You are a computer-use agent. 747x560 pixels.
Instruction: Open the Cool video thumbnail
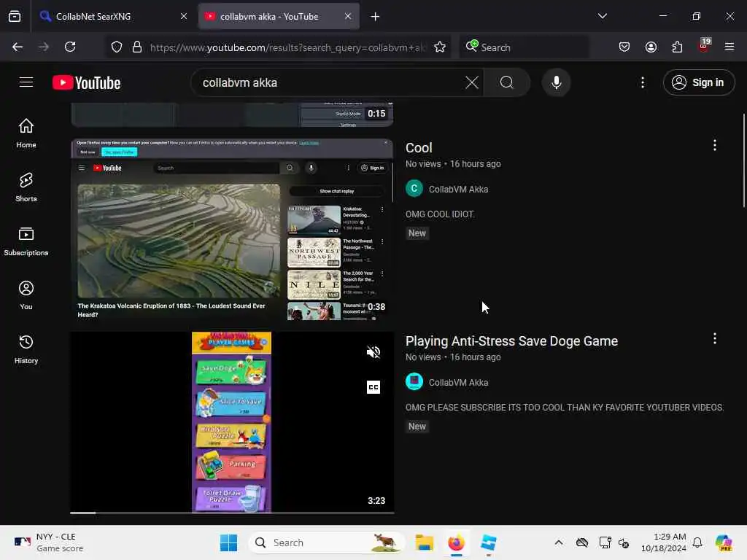[x=232, y=229]
